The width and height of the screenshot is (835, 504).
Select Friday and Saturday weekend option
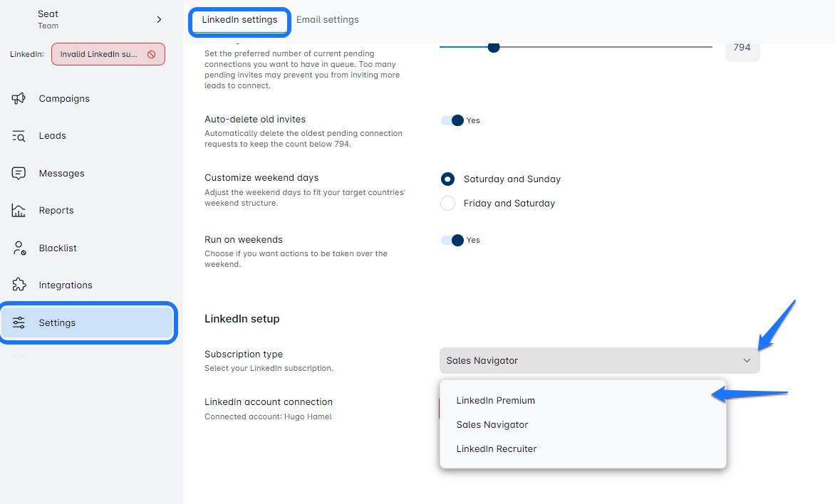coord(447,204)
